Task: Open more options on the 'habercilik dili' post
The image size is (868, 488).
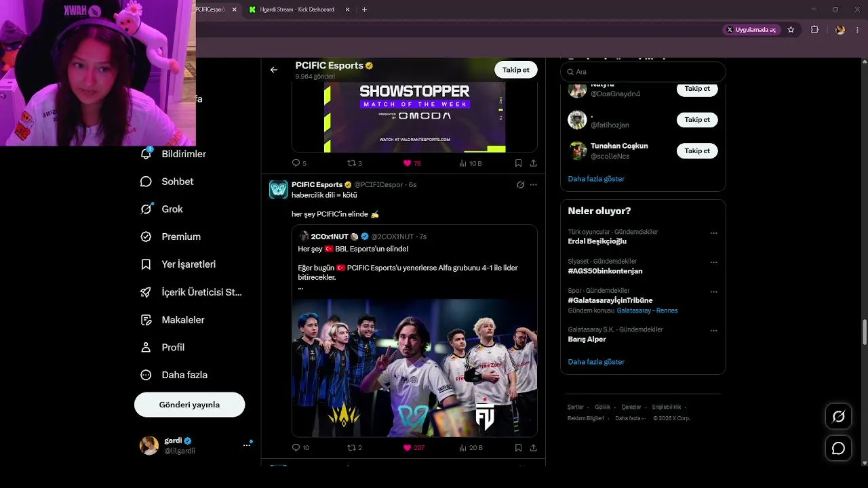Action: [534, 184]
